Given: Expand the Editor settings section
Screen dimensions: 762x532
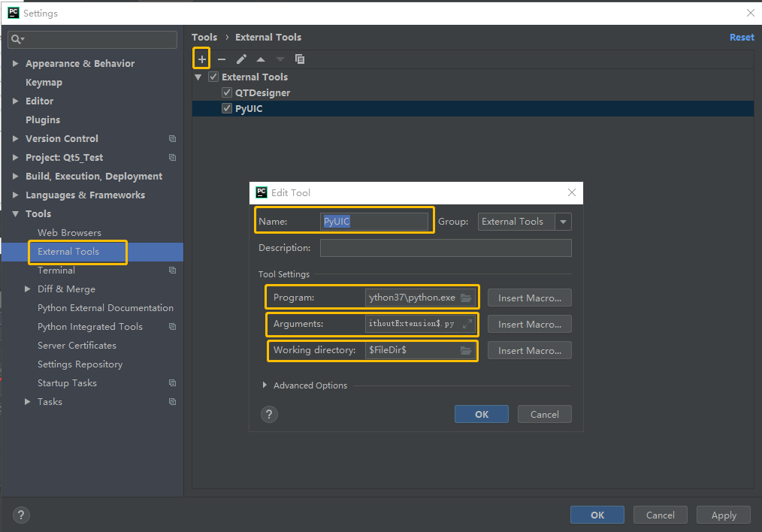Looking at the screenshot, I should 16,101.
